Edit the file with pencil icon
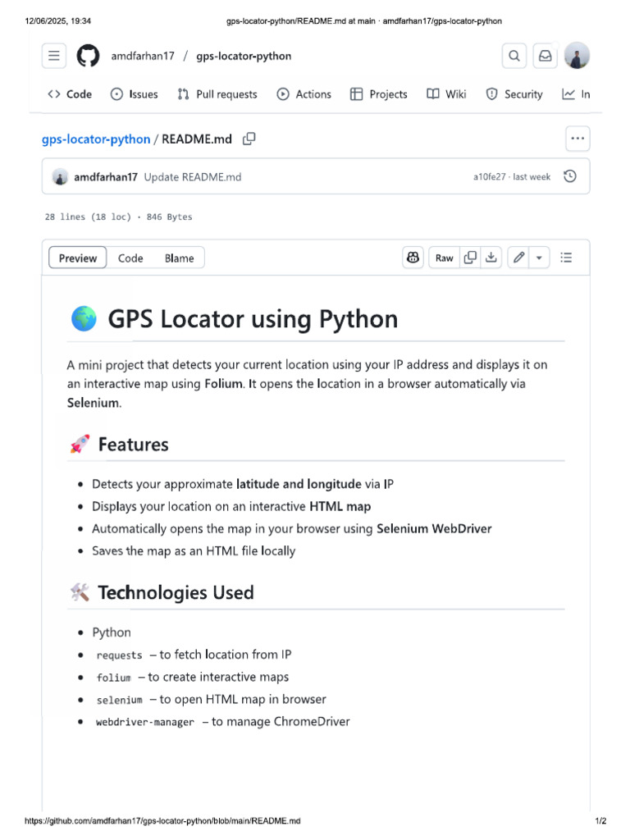This screenshot has width=630, height=840. click(518, 258)
